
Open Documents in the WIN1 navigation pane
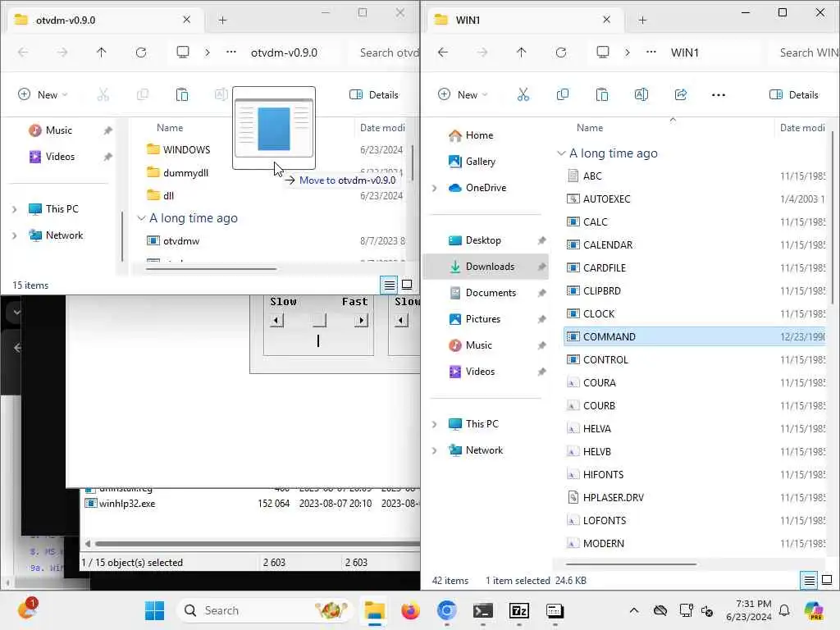[491, 293]
